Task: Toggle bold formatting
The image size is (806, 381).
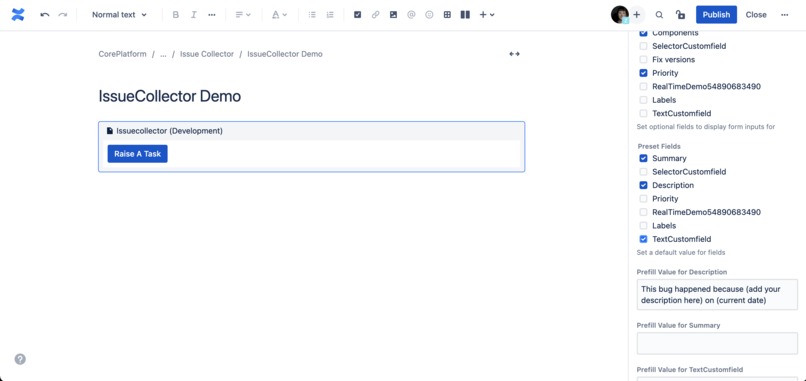Action: (176, 15)
